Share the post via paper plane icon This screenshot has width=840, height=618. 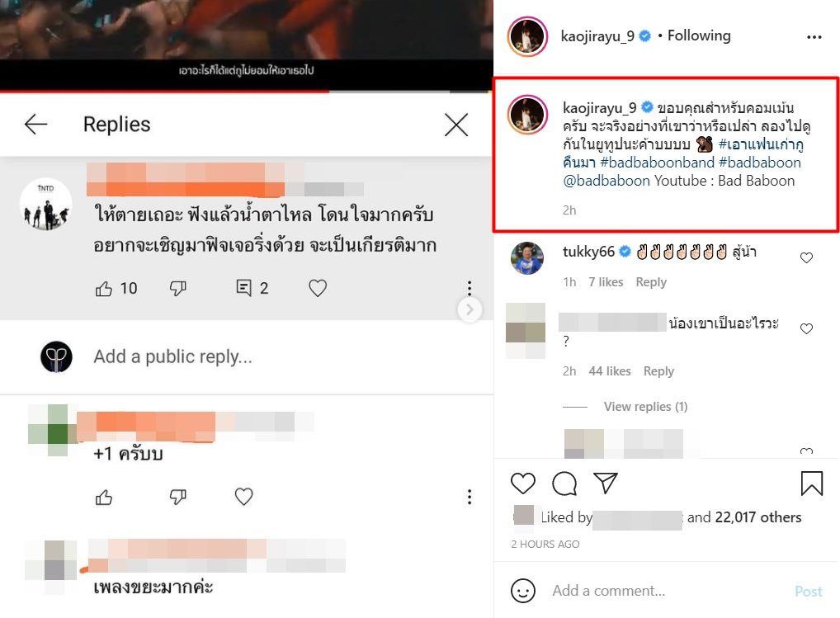click(x=606, y=483)
